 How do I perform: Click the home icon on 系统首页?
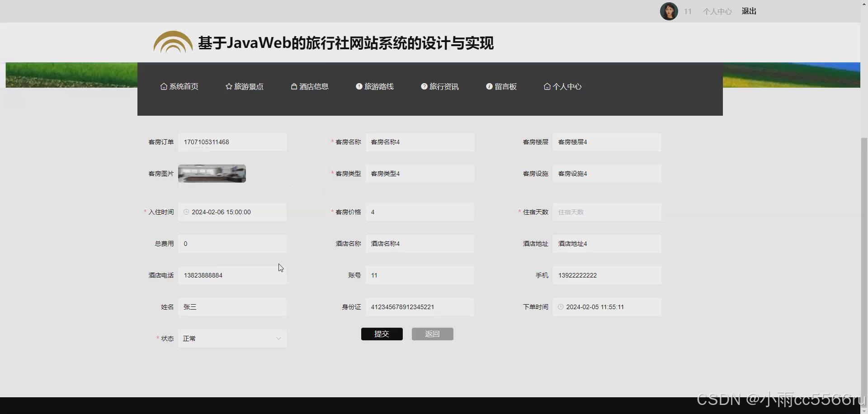164,86
